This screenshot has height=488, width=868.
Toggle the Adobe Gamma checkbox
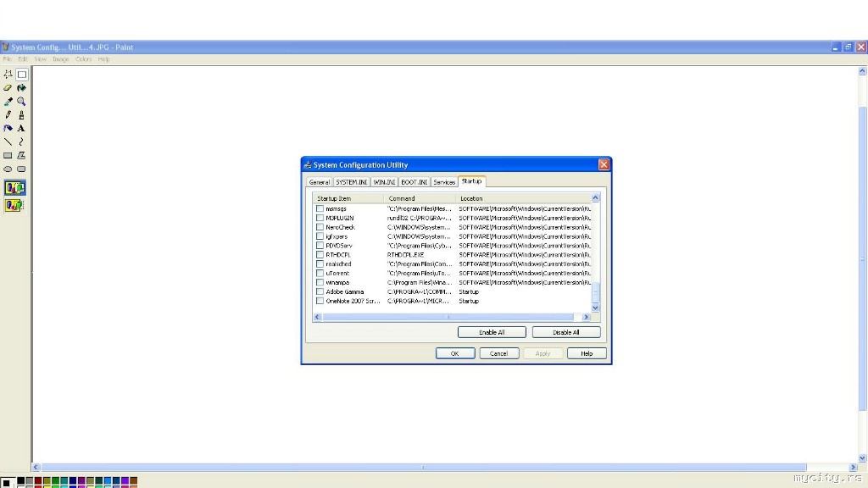pyautogui.click(x=320, y=291)
